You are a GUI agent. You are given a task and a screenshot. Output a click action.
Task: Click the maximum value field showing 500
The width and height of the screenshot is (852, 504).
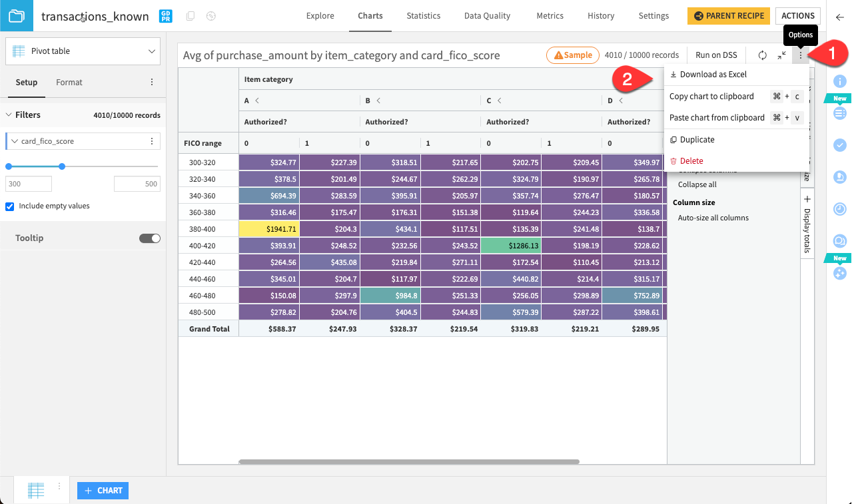(x=137, y=184)
